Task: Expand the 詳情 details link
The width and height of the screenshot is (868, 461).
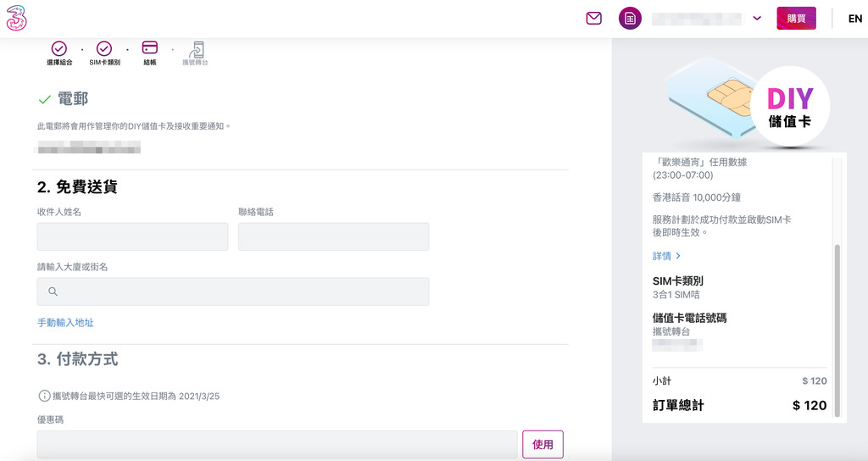Action: coord(667,256)
